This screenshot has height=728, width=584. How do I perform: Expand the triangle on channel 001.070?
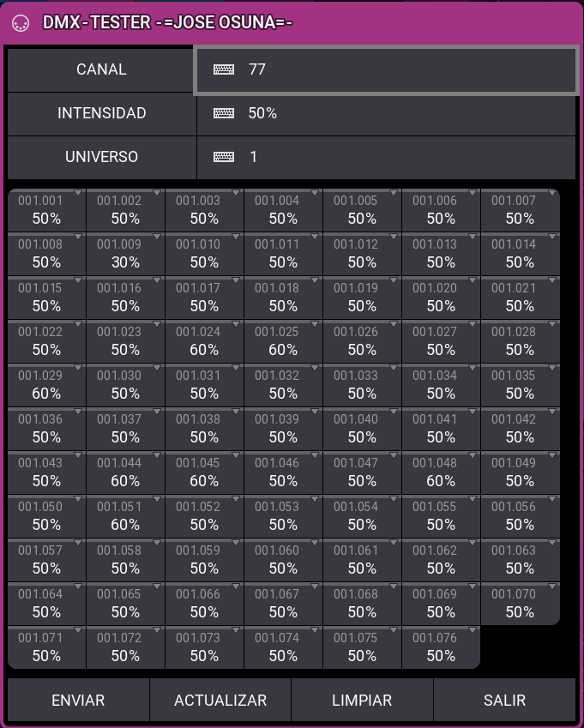[551, 587]
